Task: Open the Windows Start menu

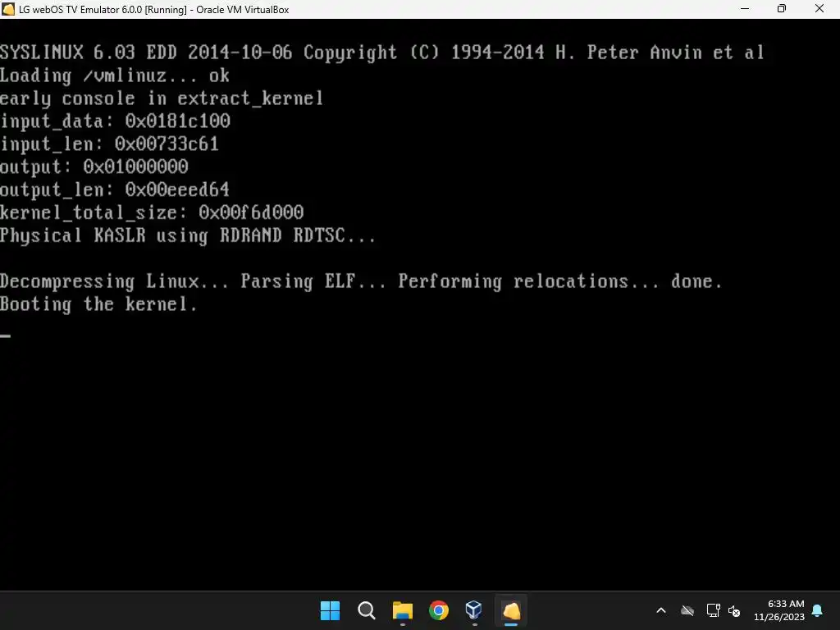Action: (330, 610)
